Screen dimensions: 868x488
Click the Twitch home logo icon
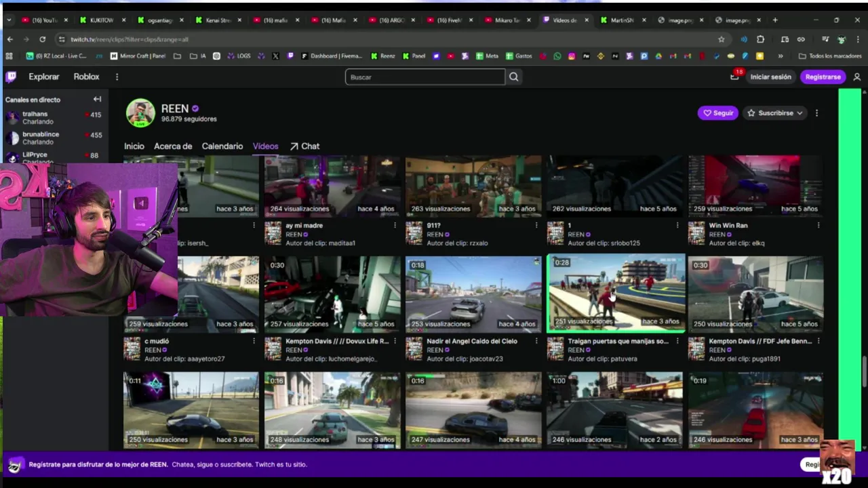(x=11, y=77)
